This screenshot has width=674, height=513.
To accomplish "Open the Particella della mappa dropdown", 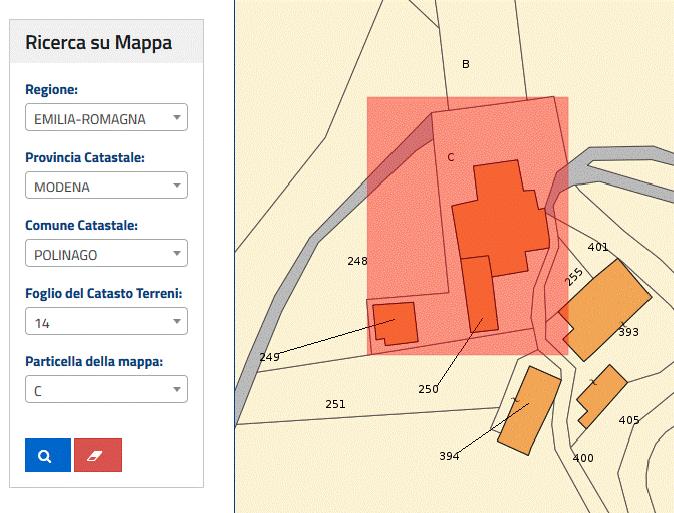I will tap(106, 389).
